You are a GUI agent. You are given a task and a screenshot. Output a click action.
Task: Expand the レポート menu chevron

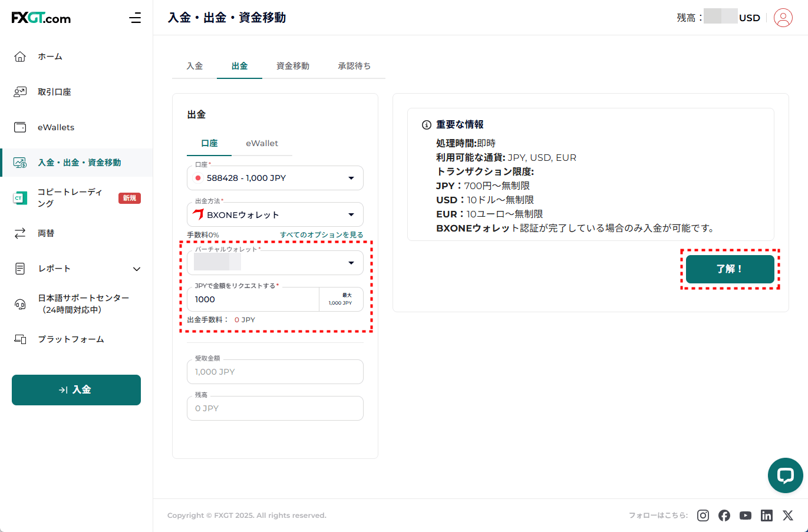137,269
